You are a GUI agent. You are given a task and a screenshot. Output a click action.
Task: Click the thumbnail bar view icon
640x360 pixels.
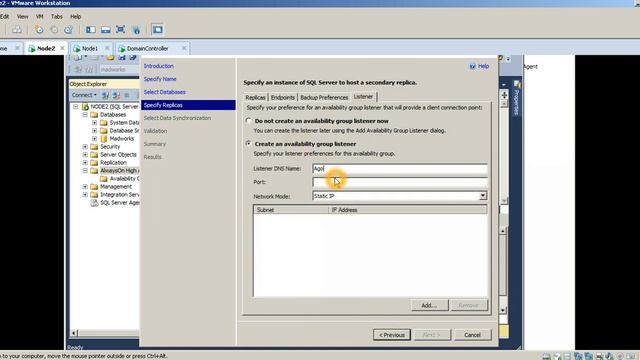(x=106, y=29)
